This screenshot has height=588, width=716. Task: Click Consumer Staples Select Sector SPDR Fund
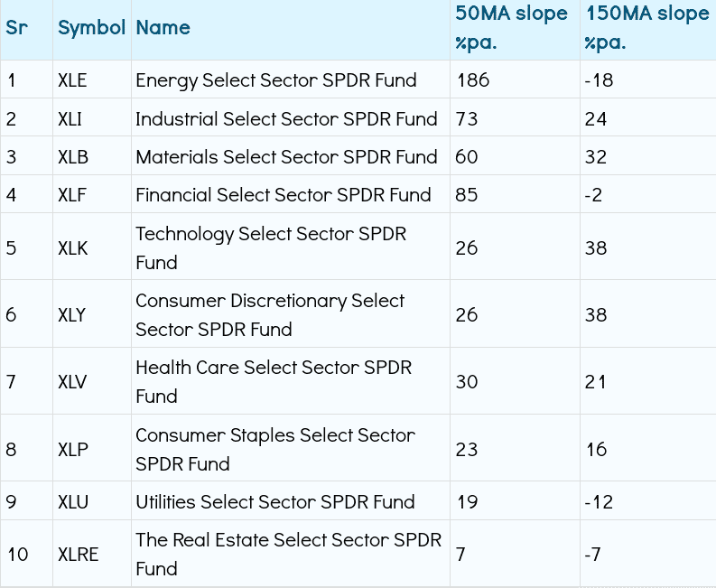pyautogui.click(x=274, y=449)
